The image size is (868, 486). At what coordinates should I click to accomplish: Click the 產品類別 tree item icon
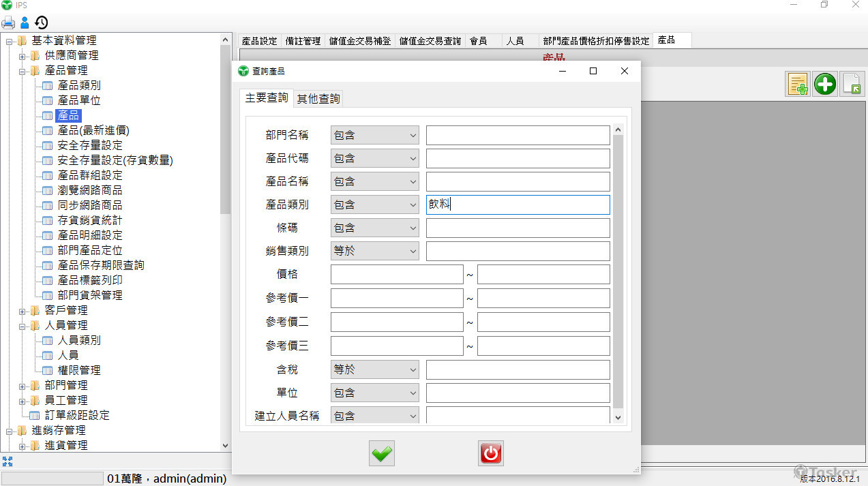click(x=47, y=85)
